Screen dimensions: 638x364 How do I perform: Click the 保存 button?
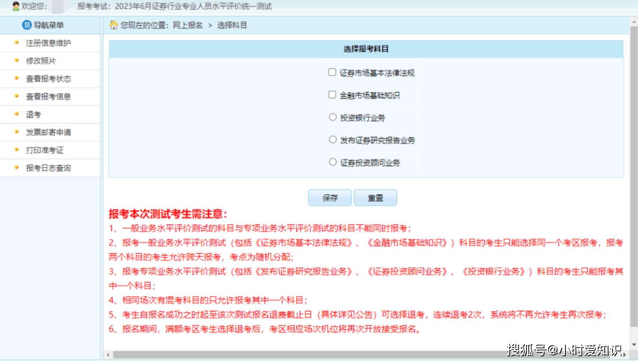pyautogui.click(x=330, y=198)
